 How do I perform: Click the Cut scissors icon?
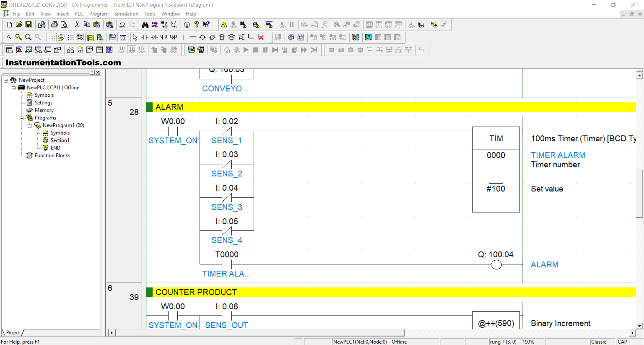pos(77,24)
